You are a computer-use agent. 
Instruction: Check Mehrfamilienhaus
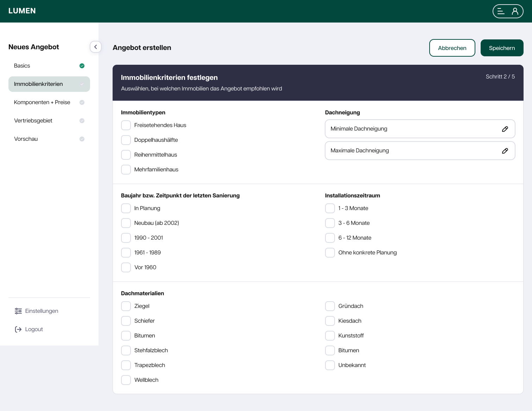coord(126,170)
